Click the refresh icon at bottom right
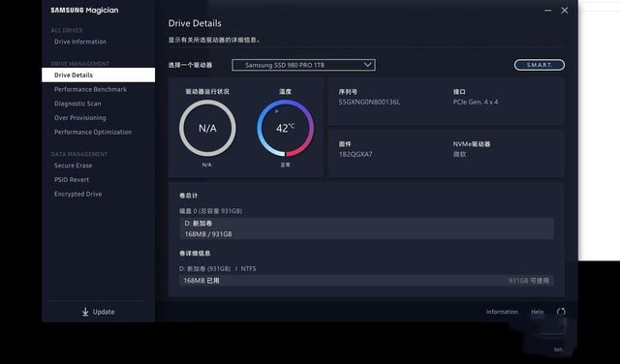This screenshot has width=620, height=364. click(x=561, y=312)
